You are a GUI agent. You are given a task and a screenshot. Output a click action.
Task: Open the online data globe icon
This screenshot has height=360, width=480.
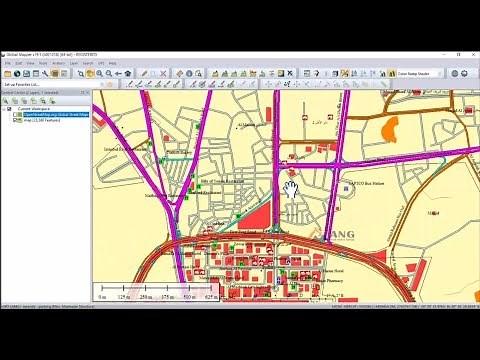[x=17, y=74]
